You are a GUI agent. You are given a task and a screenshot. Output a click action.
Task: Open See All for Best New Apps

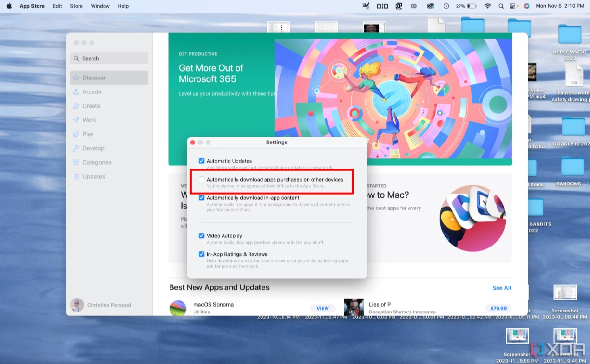pos(501,287)
